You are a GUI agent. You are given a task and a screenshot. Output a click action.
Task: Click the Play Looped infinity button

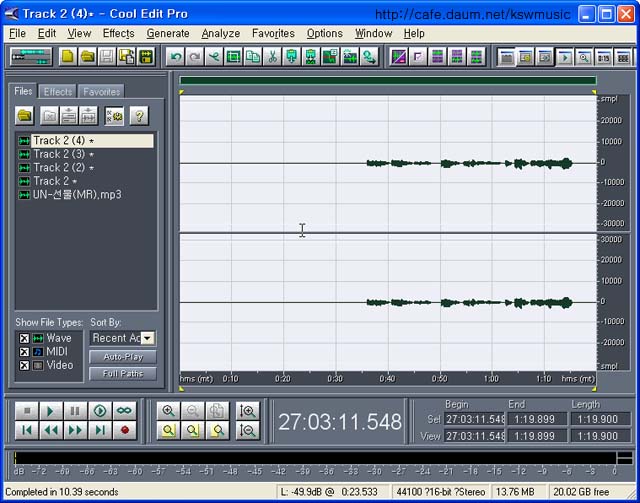pyautogui.click(x=124, y=411)
